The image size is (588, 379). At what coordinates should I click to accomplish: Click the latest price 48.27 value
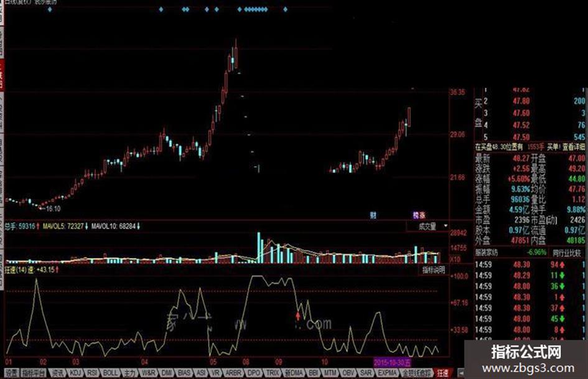521,159
